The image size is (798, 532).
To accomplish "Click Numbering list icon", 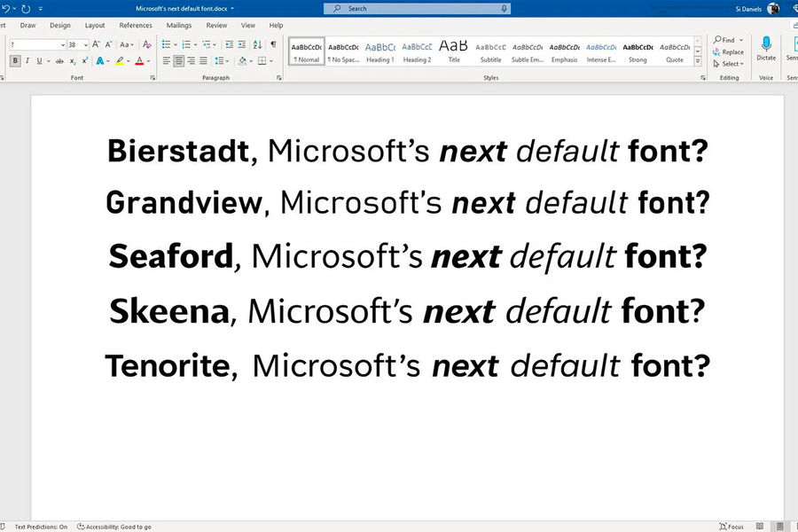I will (186, 44).
